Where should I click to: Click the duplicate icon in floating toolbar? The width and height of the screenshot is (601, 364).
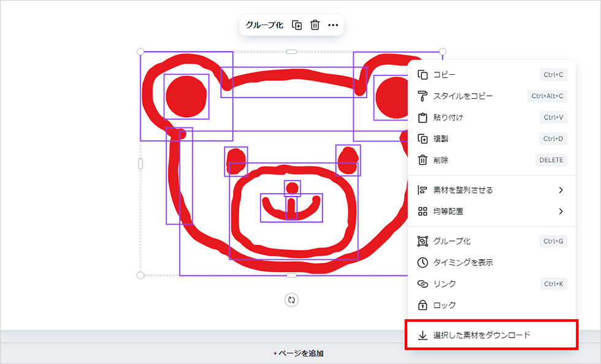(x=297, y=25)
